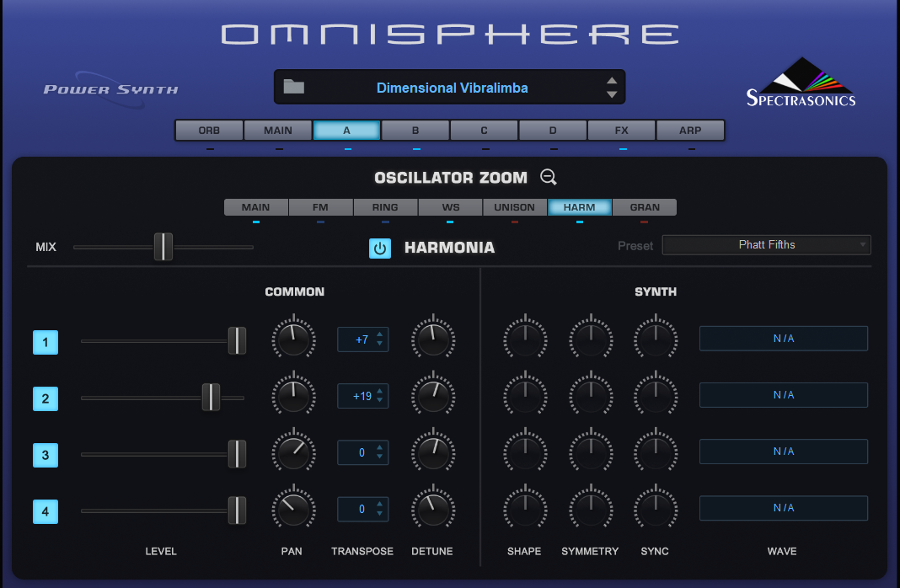The height and width of the screenshot is (588, 900).
Task: Select the UNISON oscillator sub-tab
Action: coord(515,207)
